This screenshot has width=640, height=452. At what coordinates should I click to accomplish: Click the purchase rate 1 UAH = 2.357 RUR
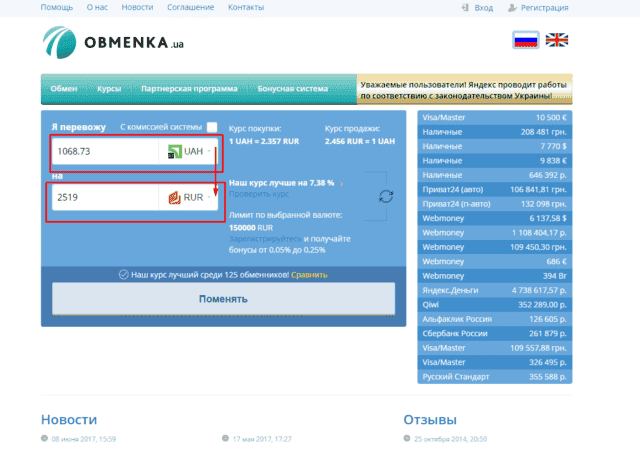point(264,141)
